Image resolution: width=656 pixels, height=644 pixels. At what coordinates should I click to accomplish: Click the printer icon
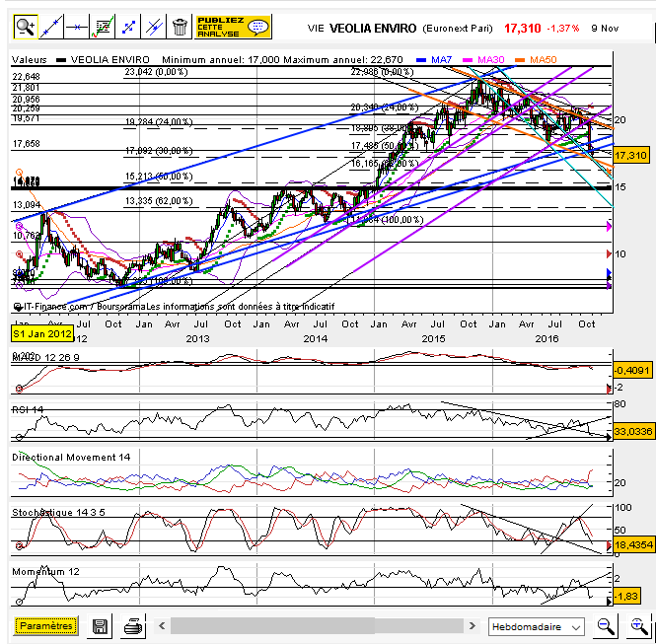point(133,626)
